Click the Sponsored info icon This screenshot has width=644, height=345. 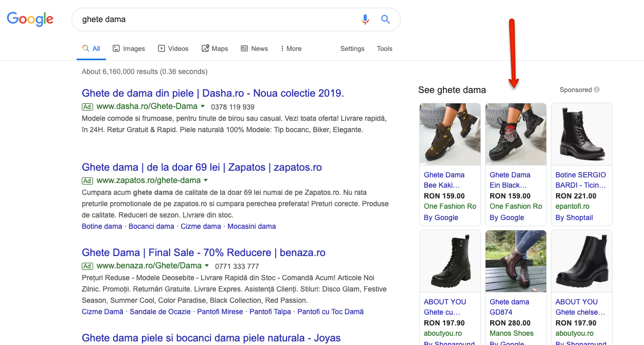[597, 89]
